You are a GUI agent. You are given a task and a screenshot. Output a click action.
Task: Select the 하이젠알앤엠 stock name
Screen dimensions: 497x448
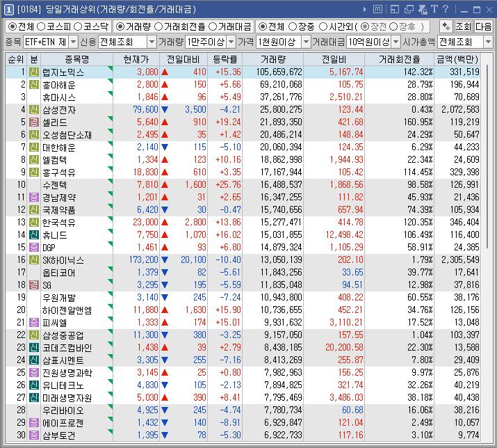[67, 310]
